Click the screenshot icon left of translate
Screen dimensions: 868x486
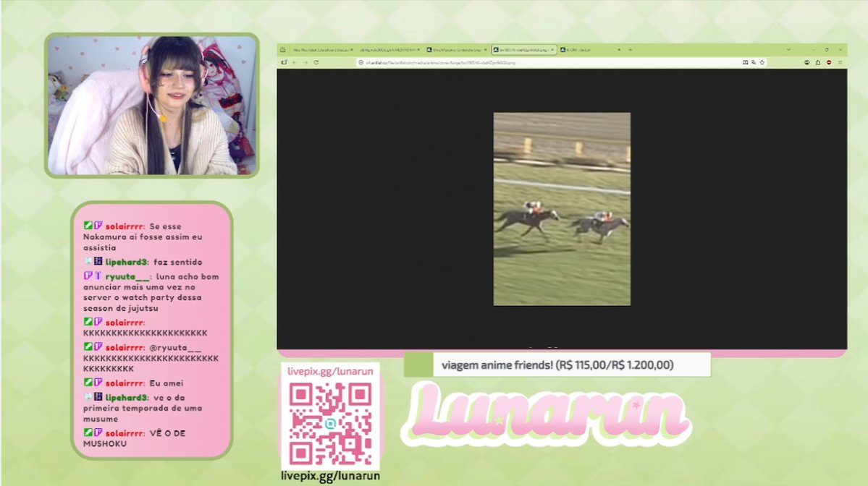pos(745,62)
